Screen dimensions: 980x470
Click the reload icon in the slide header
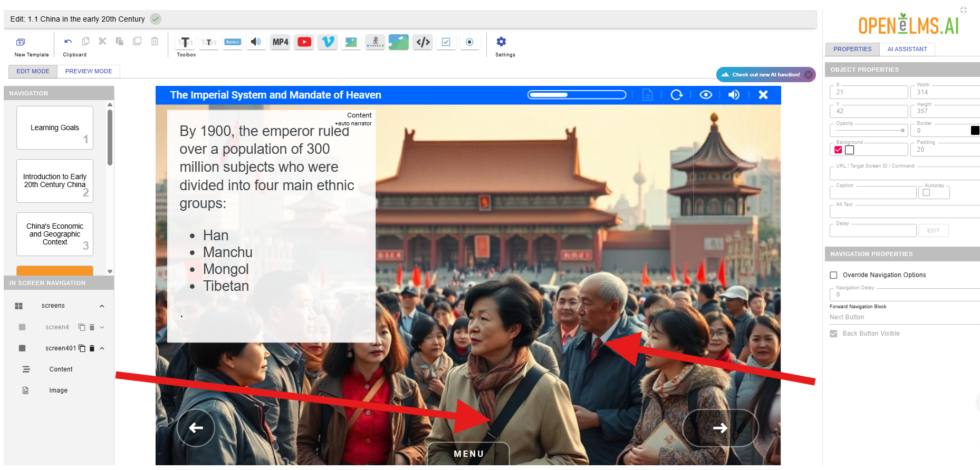(677, 95)
